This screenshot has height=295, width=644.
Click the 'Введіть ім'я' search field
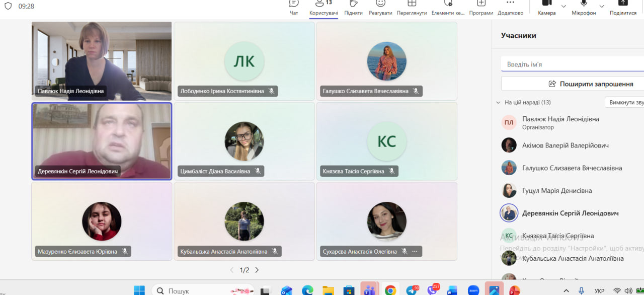573,64
